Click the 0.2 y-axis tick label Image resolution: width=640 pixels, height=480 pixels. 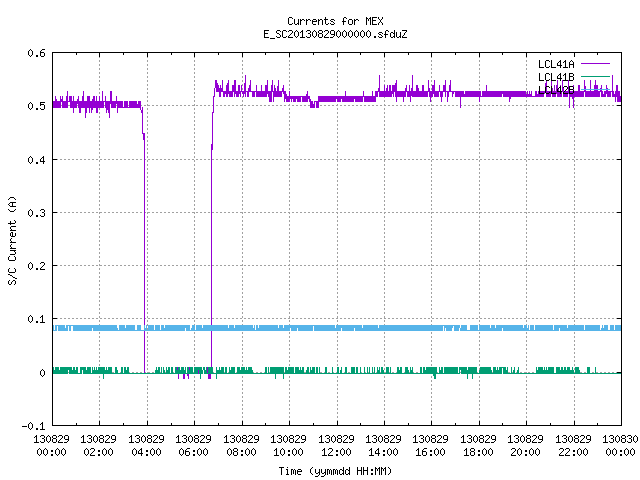click(x=36, y=266)
